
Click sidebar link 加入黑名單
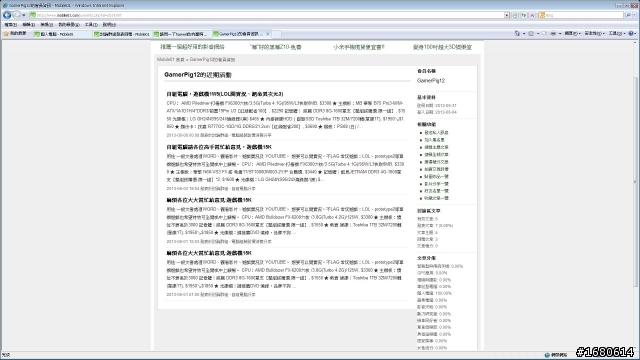tap(434, 140)
